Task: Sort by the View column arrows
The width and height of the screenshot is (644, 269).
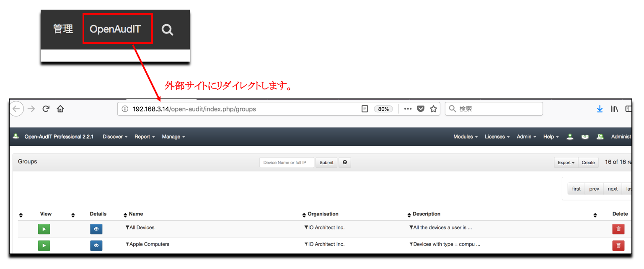Action: [x=21, y=215]
